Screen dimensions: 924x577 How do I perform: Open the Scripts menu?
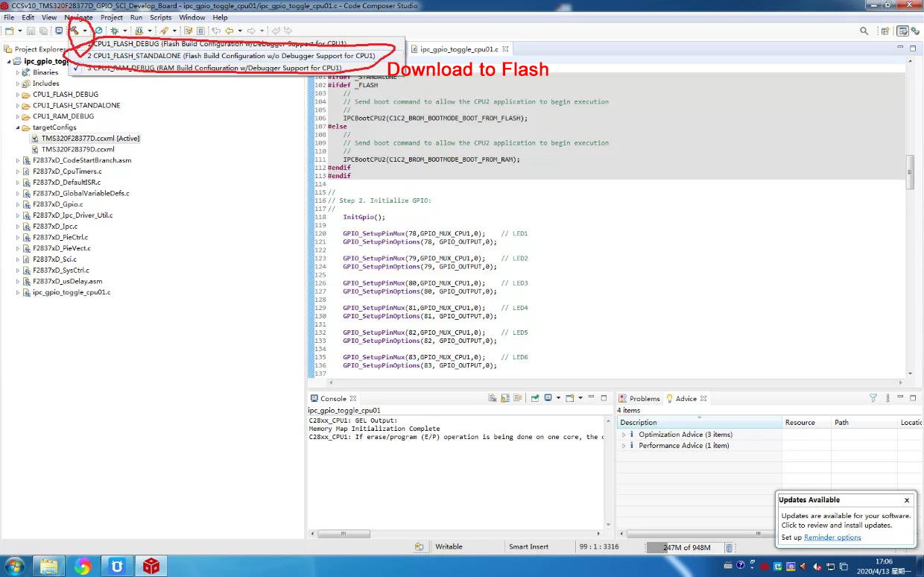coord(161,17)
